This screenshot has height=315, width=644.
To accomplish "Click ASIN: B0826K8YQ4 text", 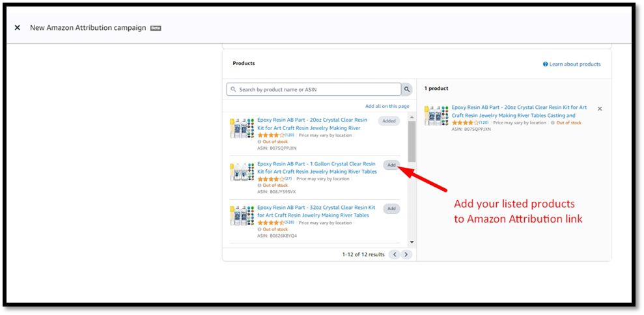I will pos(277,236).
